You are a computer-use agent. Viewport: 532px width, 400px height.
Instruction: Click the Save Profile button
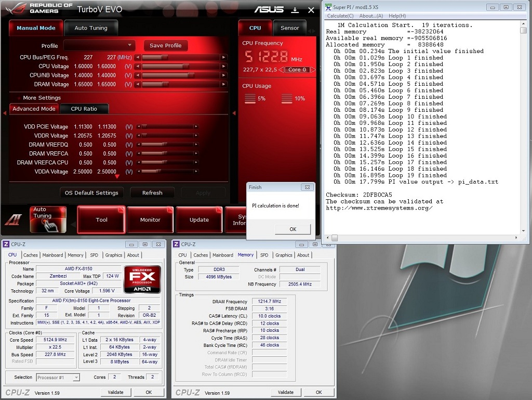(x=166, y=45)
